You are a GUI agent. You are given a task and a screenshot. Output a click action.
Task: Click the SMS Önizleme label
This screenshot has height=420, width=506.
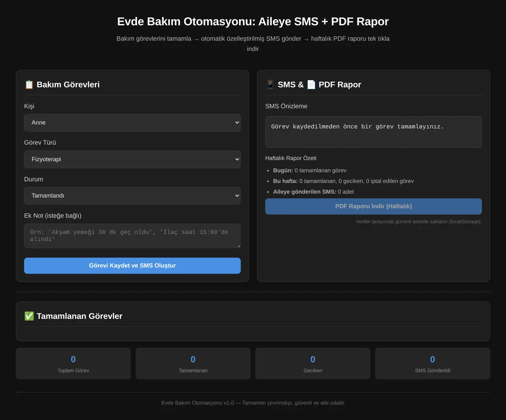tap(286, 106)
